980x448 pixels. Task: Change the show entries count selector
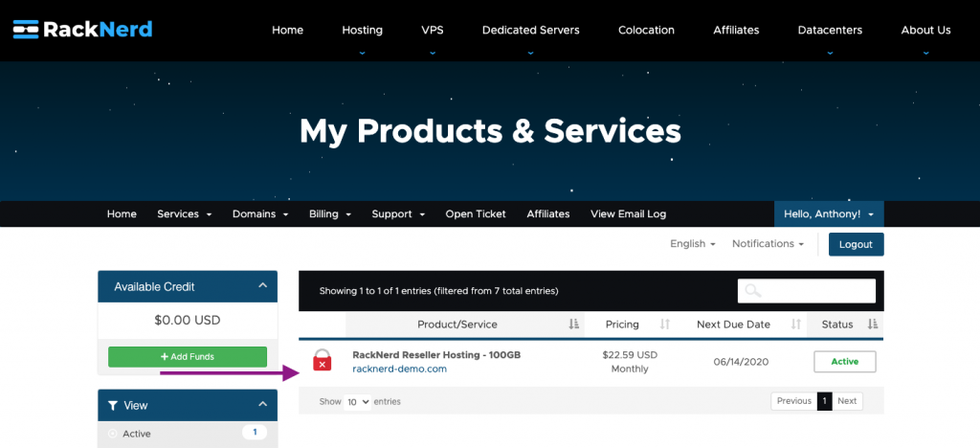tap(358, 402)
